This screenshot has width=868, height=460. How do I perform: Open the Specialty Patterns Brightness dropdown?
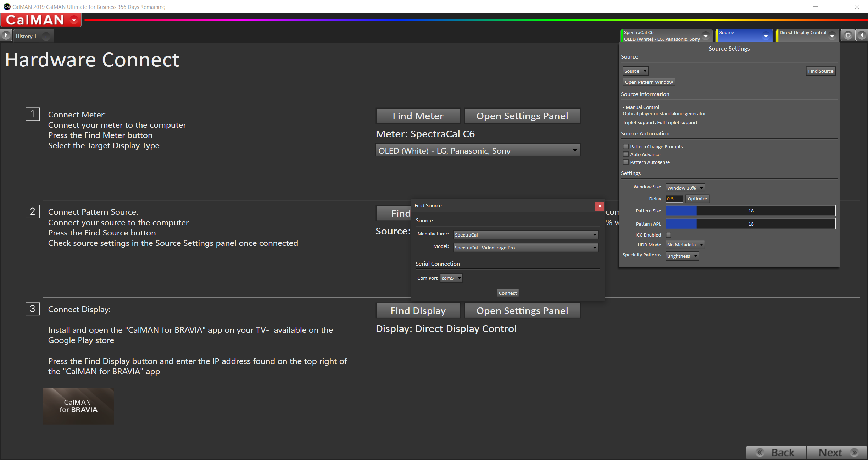tap(682, 256)
